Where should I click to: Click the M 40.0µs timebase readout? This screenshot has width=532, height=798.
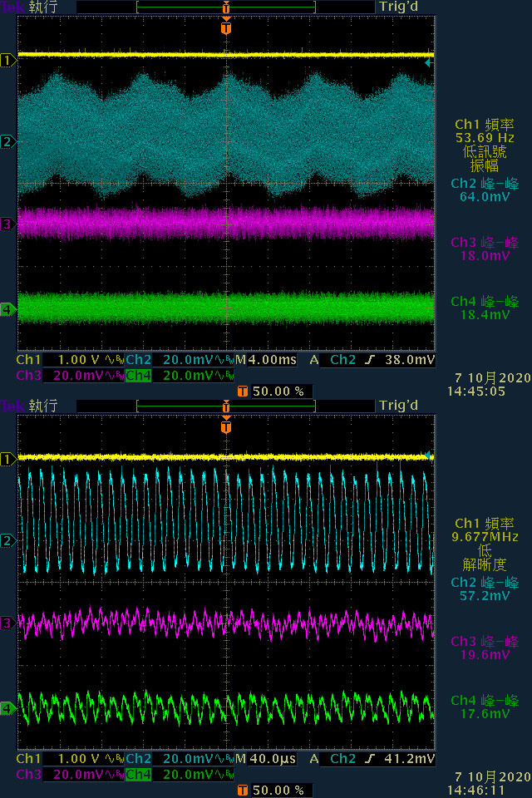pos(266,759)
